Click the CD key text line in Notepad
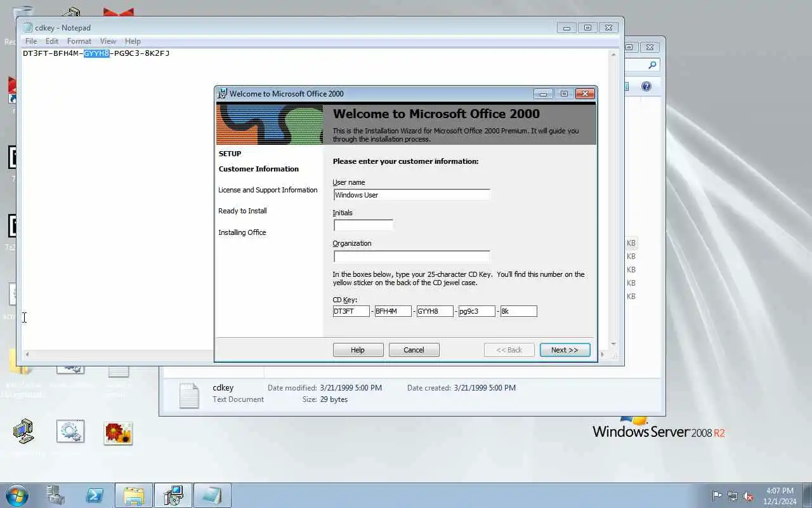The image size is (812, 508). point(96,53)
